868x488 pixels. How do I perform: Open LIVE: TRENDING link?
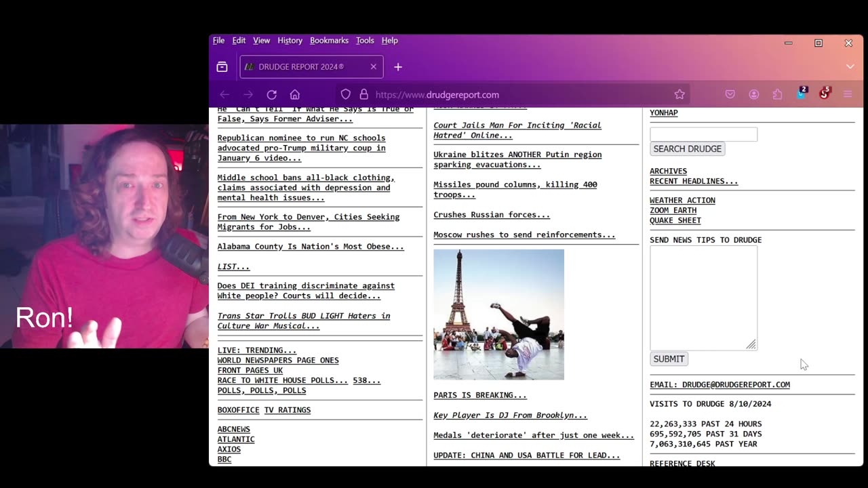coord(256,351)
